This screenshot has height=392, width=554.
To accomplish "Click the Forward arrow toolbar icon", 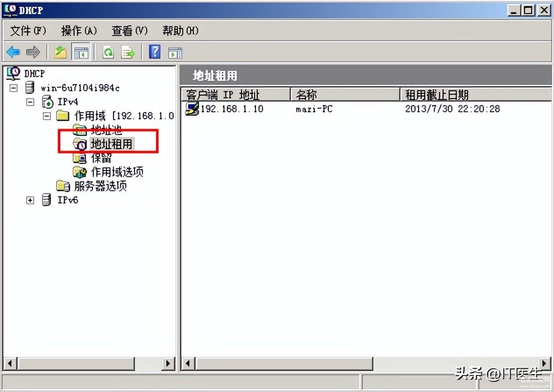I will point(33,53).
